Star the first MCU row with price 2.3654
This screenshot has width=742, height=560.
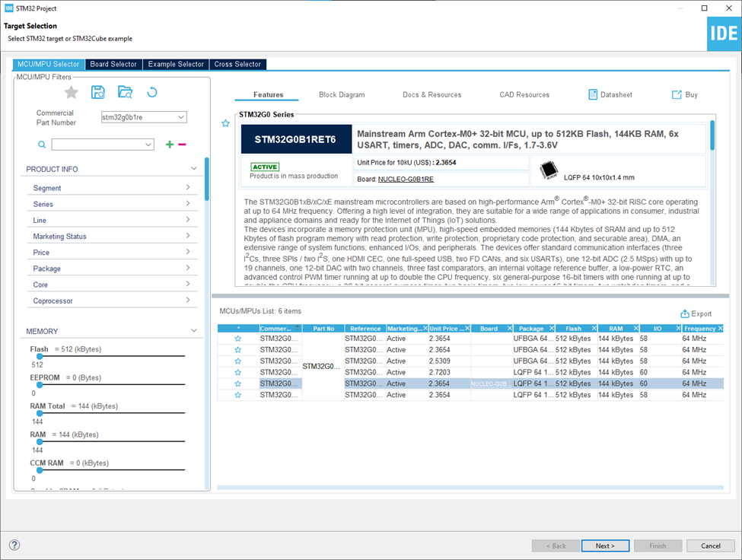pyautogui.click(x=238, y=339)
